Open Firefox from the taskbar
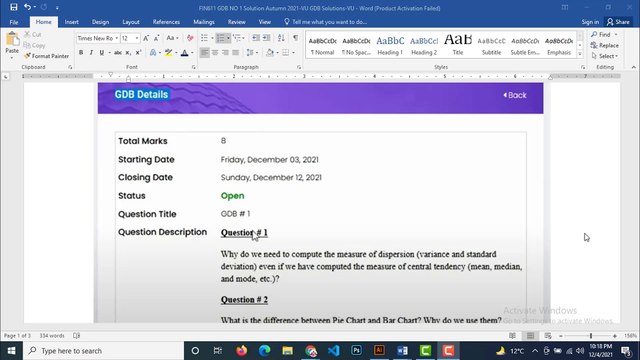The width and height of the screenshot is (640, 360). (x=241, y=351)
